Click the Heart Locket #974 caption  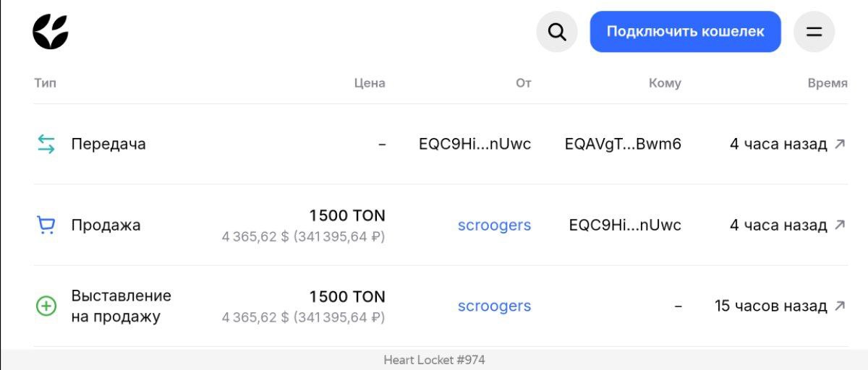[x=434, y=360]
